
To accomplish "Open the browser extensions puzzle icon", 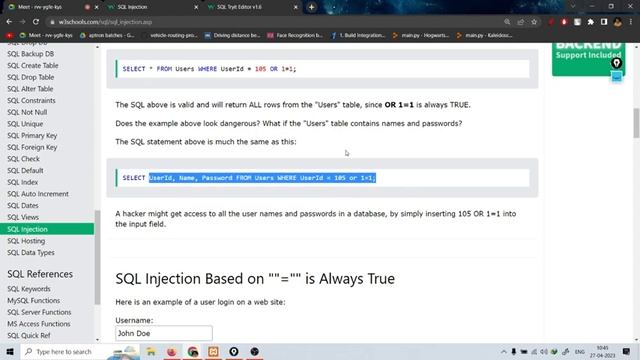I will click(591, 22).
